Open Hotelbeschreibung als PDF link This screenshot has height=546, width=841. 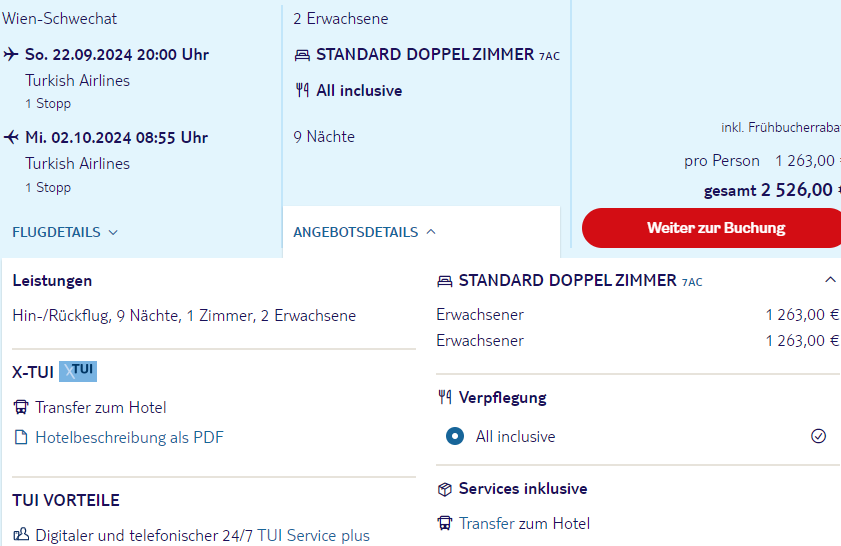(x=129, y=438)
